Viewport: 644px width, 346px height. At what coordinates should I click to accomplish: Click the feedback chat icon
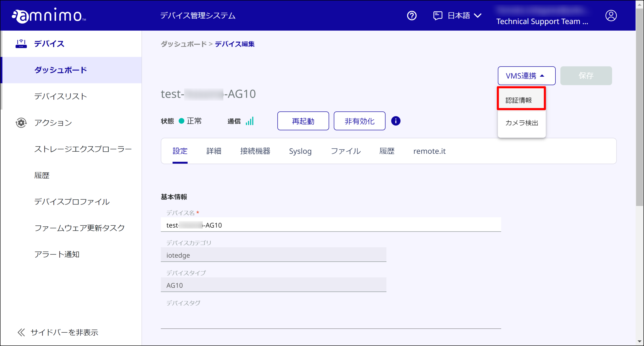pyautogui.click(x=438, y=16)
